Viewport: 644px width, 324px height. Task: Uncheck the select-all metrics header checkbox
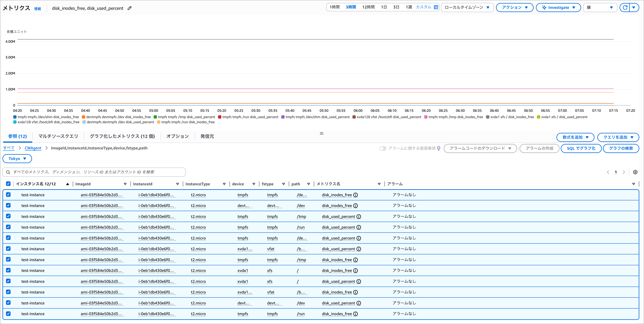8,184
